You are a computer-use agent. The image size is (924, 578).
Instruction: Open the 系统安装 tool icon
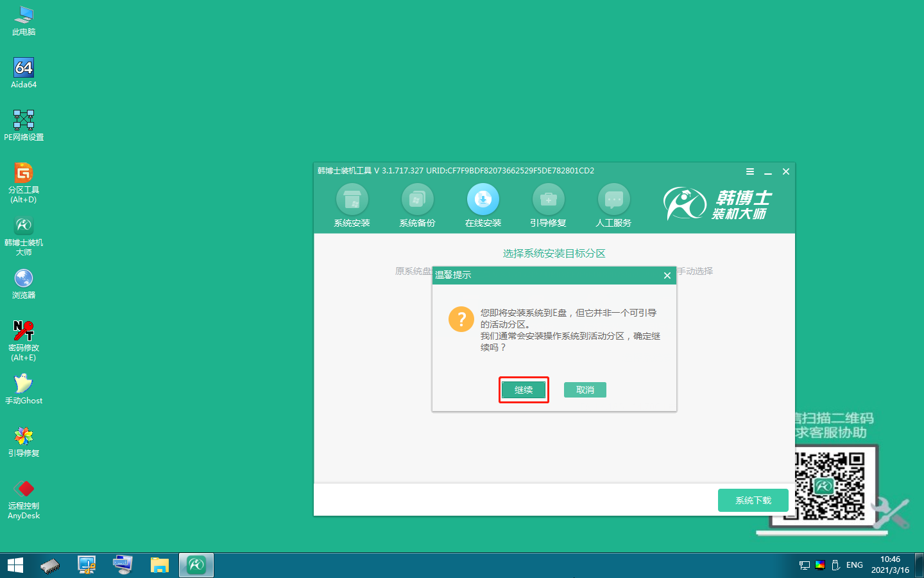click(x=352, y=200)
